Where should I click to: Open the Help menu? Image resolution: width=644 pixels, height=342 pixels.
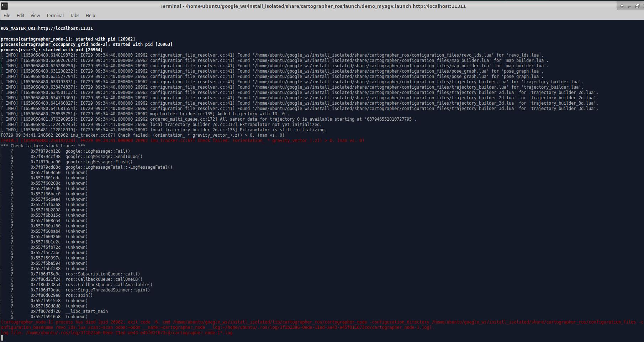click(x=90, y=15)
